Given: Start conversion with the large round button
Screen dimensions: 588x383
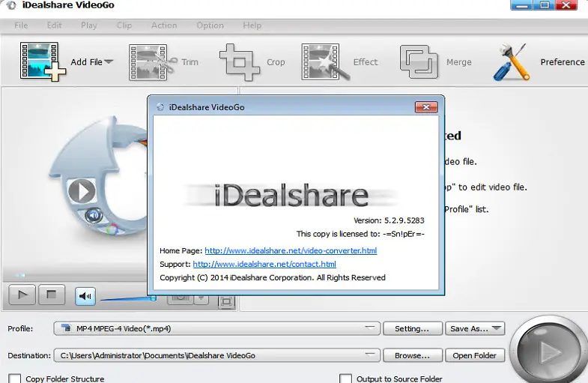Looking at the screenshot, I should coord(549,352).
